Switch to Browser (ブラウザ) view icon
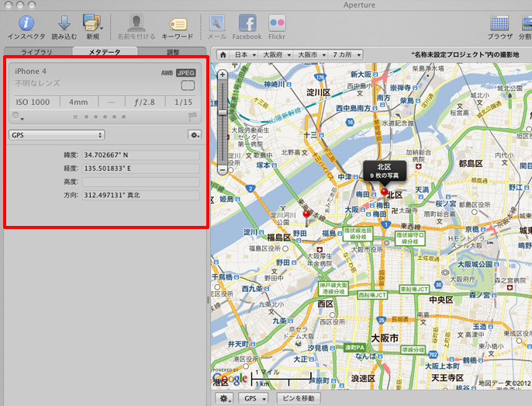Screen dimensions: 532x406 click(x=499, y=23)
